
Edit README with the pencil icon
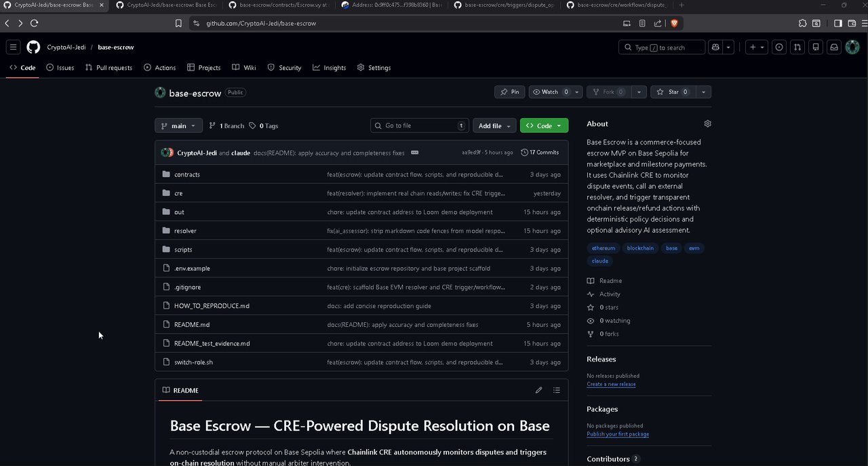click(x=538, y=390)
